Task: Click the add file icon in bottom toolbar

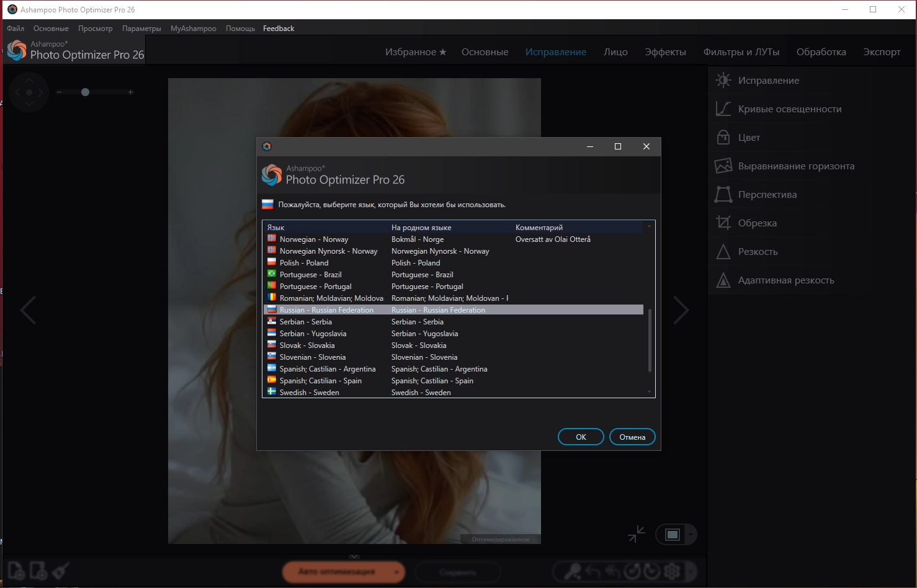Action: pos(16,571)
